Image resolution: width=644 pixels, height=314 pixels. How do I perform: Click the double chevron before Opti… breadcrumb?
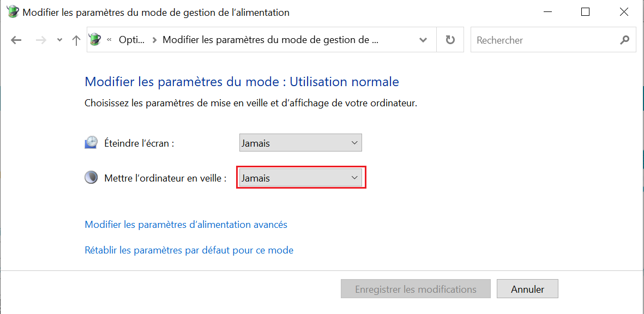[109, 40]
